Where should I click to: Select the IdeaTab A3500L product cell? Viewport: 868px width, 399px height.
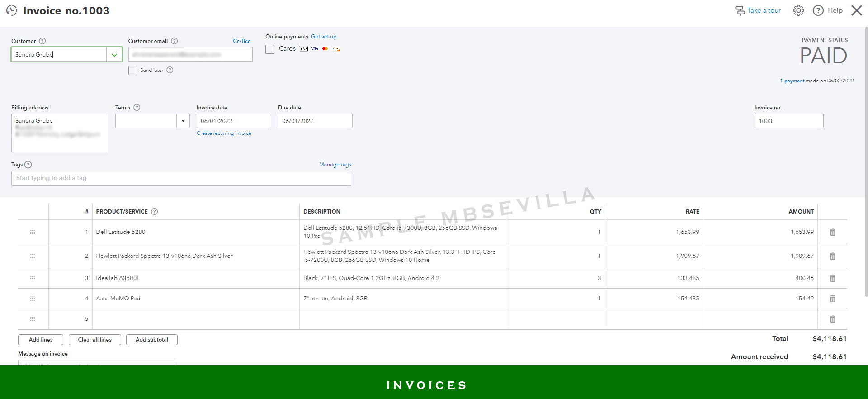[x=196, y=278]
